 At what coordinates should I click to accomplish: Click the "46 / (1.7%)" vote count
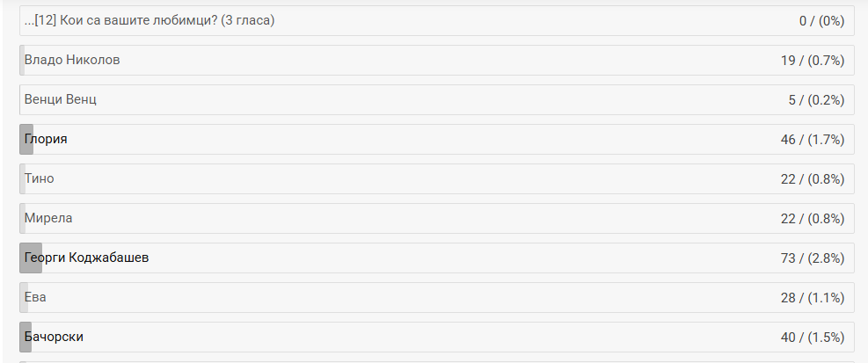810,139
